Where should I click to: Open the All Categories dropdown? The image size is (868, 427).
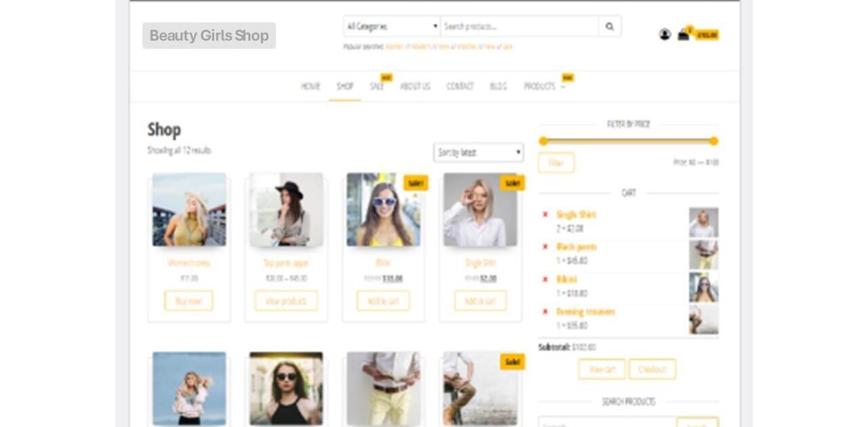point(392,26)
